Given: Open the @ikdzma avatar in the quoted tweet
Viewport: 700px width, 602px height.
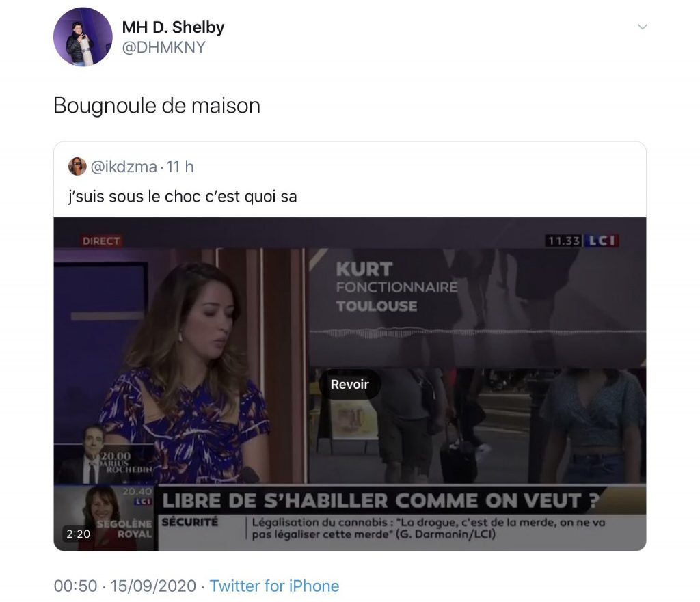Looking at the screenshot, I should point(77,167).
